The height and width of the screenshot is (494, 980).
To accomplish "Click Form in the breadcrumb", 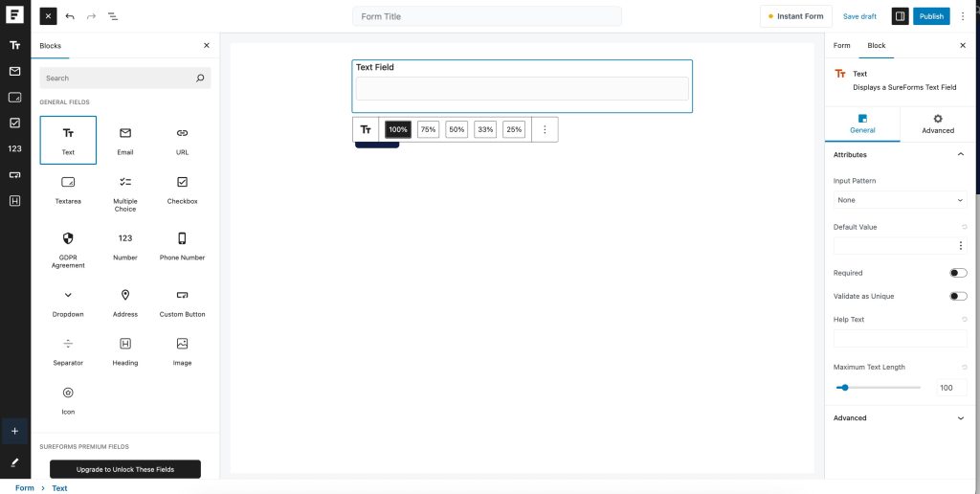I will [24, 488].
